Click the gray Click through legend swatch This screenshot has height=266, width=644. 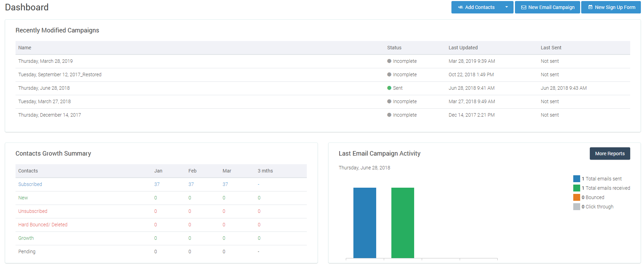(x=577, y=207)
